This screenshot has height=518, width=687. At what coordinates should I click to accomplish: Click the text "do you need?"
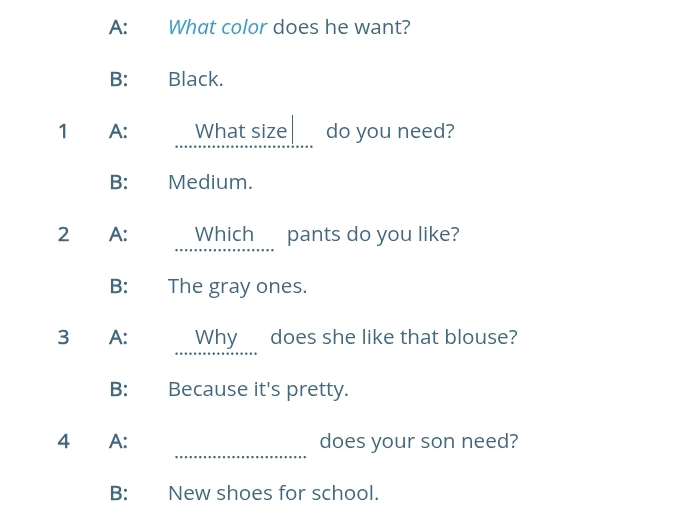pyautogui.click(x=390, y=131)
